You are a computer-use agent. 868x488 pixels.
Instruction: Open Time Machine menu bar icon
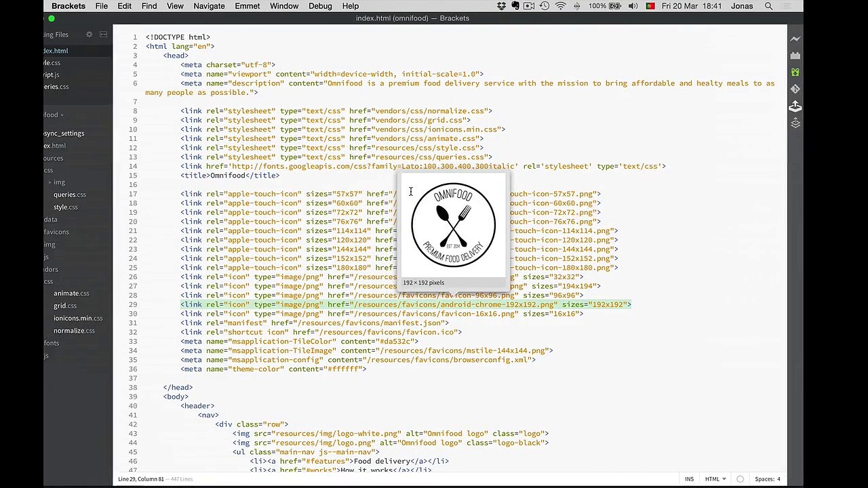[545, 6]
